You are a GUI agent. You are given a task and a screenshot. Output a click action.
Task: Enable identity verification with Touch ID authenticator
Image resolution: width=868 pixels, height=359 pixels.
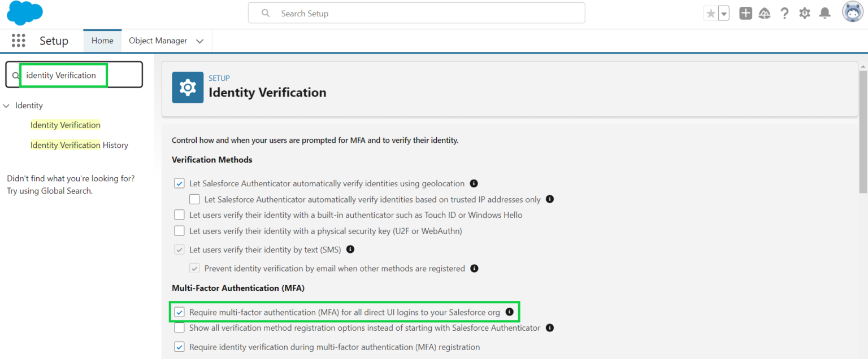coord(179,214)
